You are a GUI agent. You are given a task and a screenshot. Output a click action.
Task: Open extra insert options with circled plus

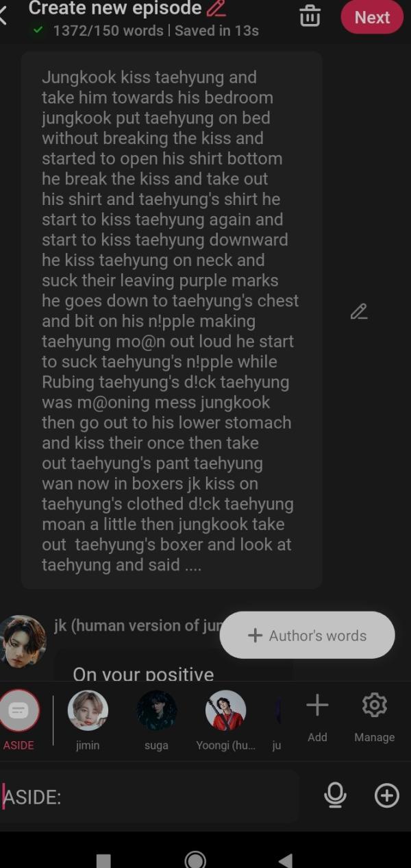pos(387,795)
